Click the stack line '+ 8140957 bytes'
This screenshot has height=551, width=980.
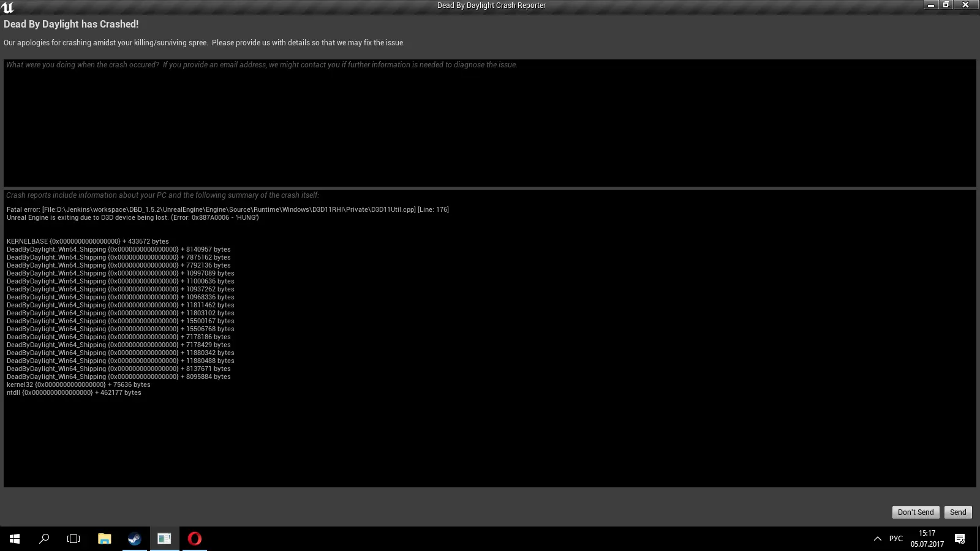click(119, 249)
